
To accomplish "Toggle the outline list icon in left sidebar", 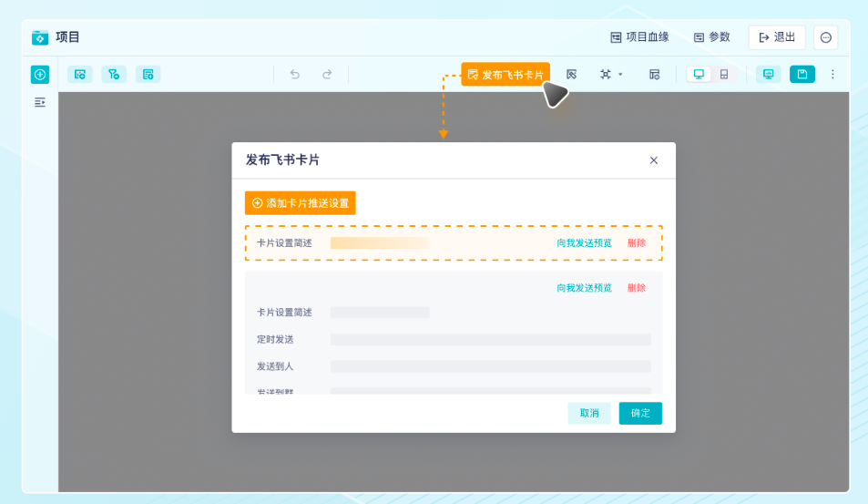I will pos(40,102).
